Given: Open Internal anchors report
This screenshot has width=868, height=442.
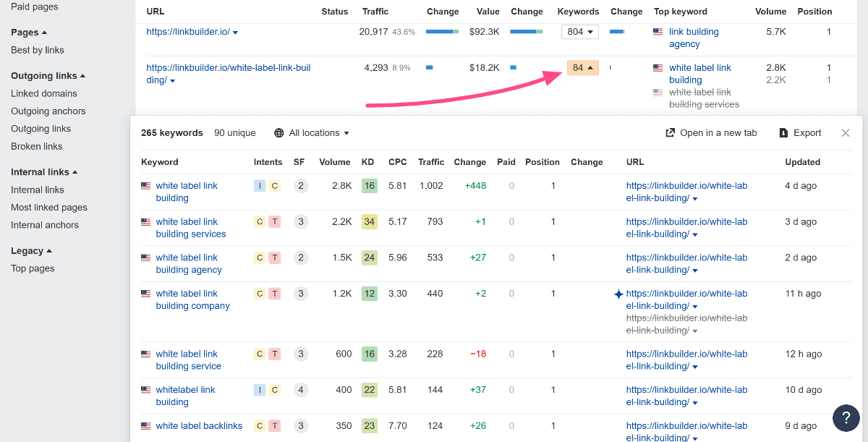Looking at the screenshot, I should (x=45, y=225).
